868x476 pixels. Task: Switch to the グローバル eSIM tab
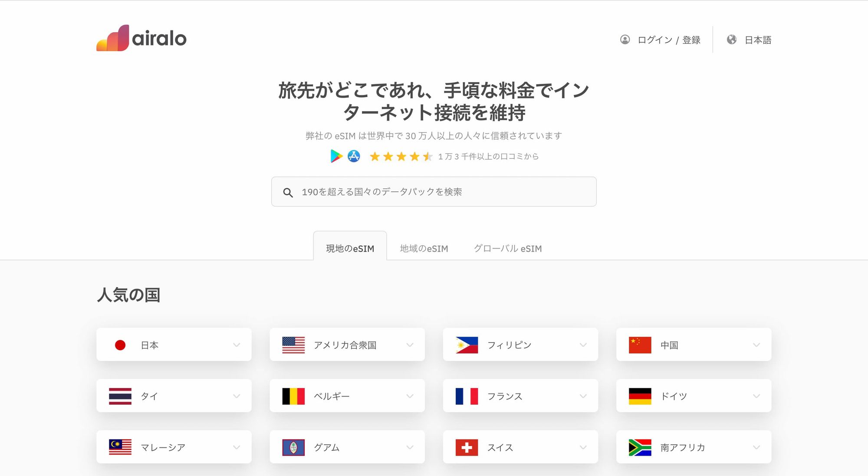point(508,249)
